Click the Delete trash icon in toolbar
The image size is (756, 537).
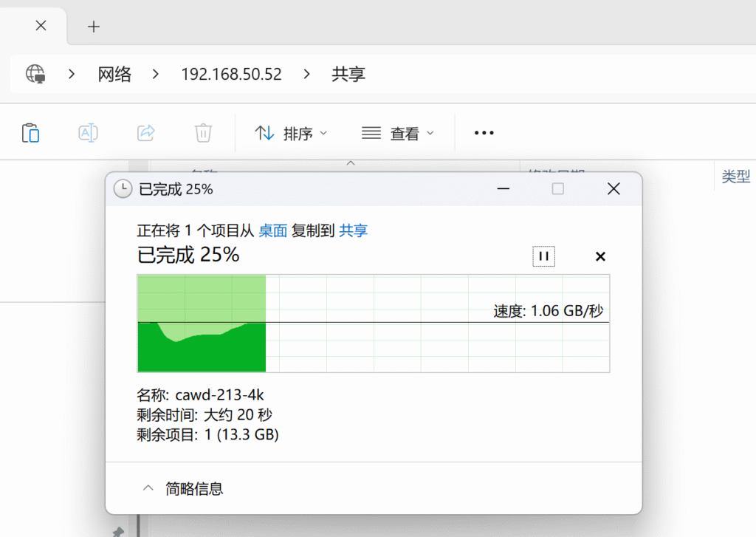[x=203, y=133]
